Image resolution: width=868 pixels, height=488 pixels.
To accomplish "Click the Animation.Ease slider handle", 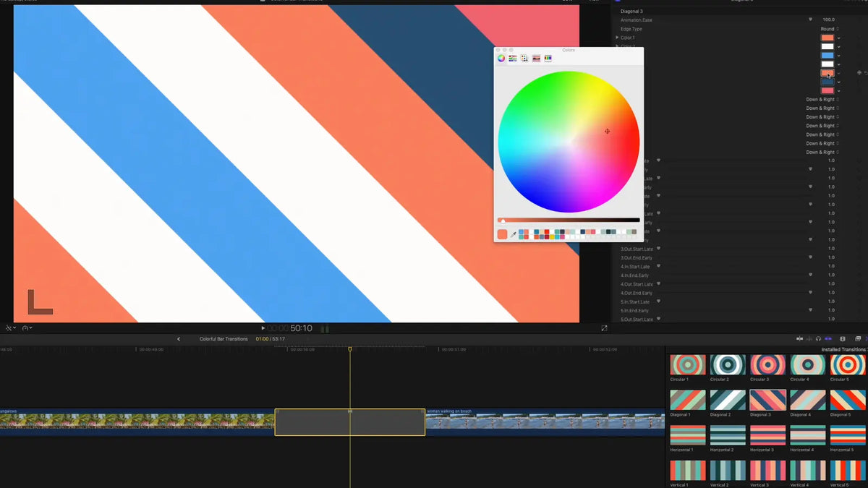I will click(810, 20).
